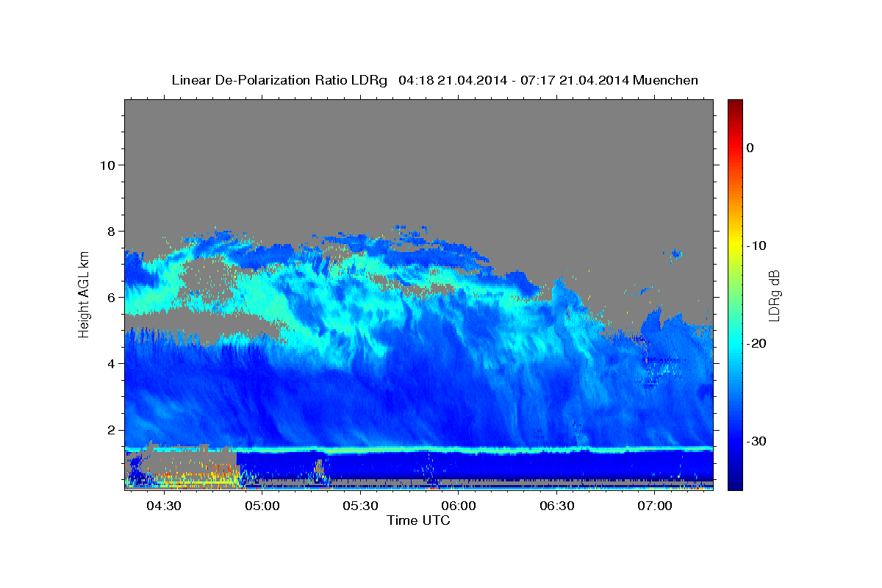Select the 06:00 time tick label
The width and height of the screenshot is (882, 588).
tap(459, 506)
